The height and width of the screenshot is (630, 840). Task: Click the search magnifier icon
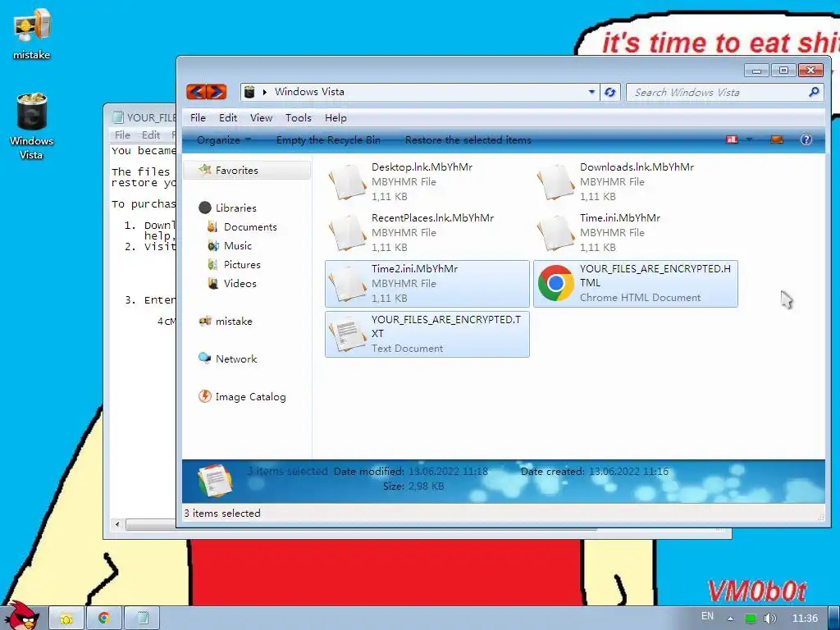[814, 92]
